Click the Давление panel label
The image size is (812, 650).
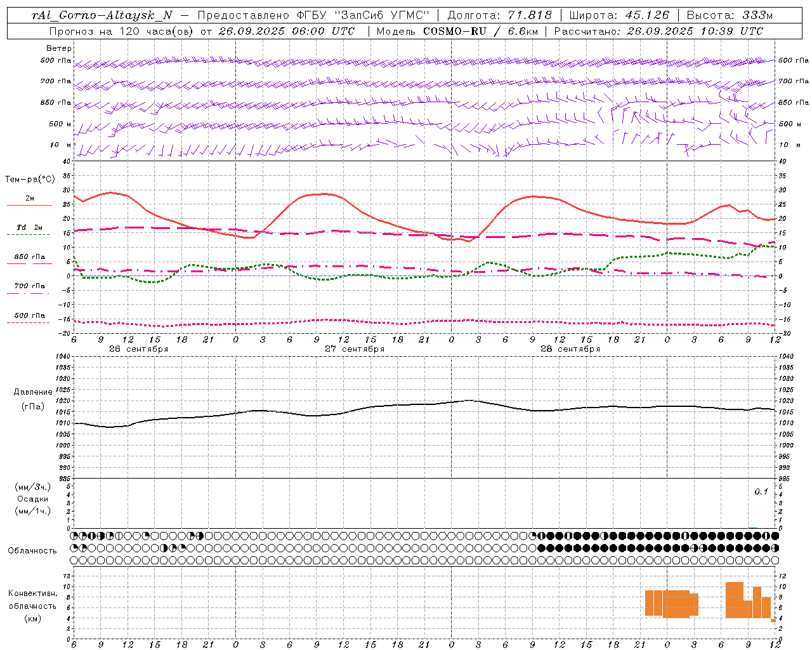click(x=33, y=392)
